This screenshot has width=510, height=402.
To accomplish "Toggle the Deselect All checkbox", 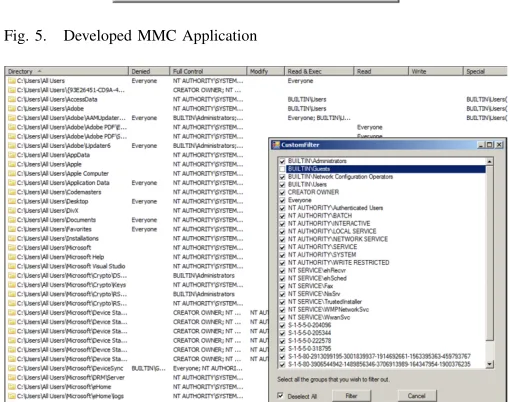I will 280,396.
